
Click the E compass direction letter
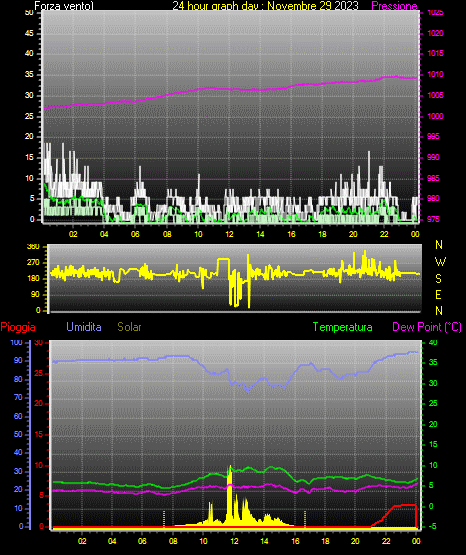point(438,294)
